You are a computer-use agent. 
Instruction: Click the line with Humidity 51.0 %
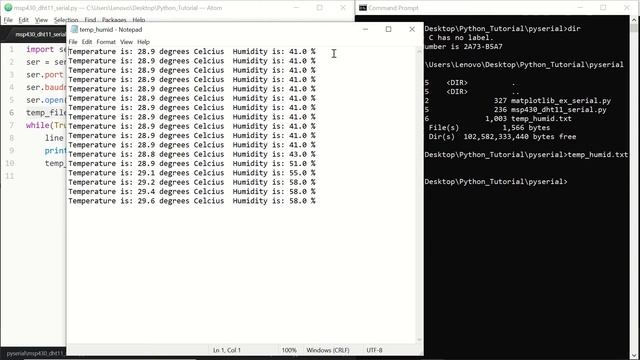(192, 164)
